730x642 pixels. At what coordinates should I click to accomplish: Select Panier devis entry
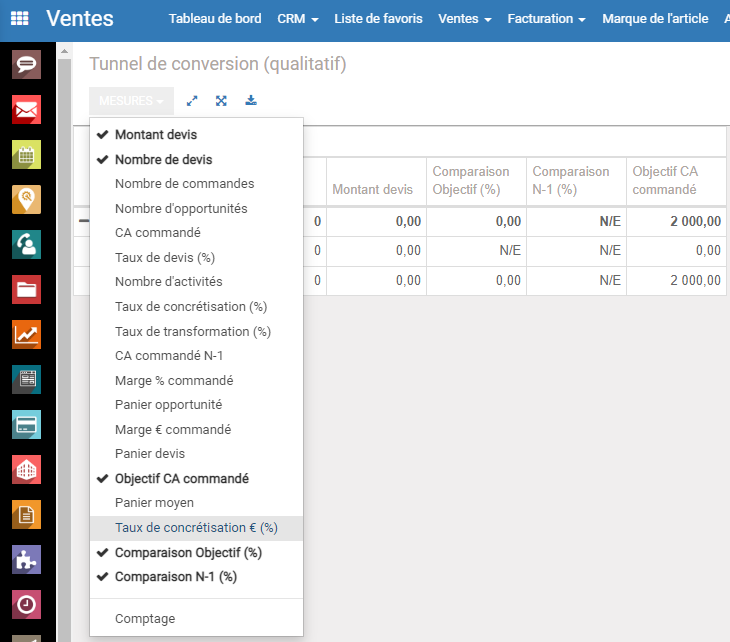click(196, 453)
